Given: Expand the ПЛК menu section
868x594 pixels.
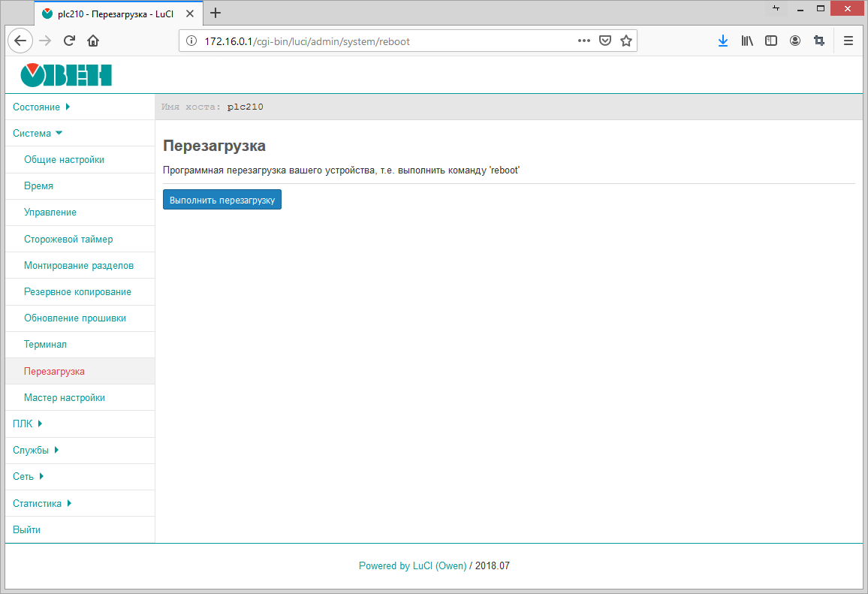Looking at the screenshot, I should tap(28, 424).
